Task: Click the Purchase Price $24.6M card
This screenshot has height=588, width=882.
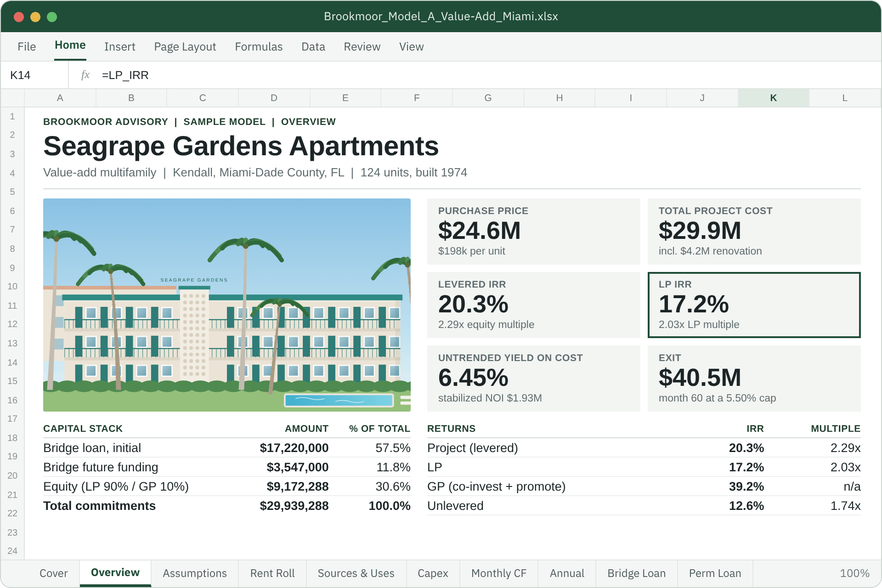Action: pyautogui.click(x=534, y=232)
